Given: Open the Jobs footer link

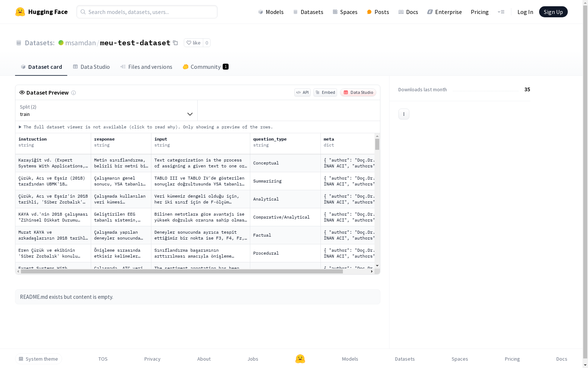Looking at the screenshot, I should point(253,359).
